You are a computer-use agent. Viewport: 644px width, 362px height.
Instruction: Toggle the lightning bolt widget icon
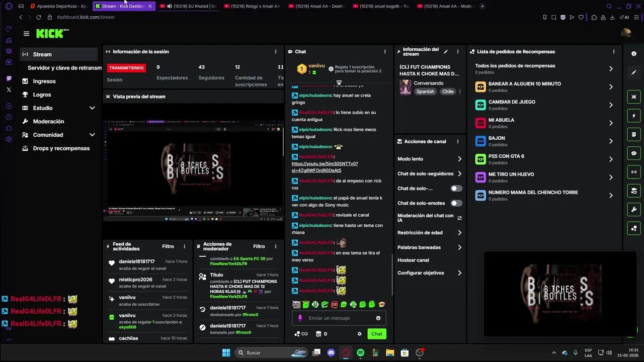tap(634, 116)
